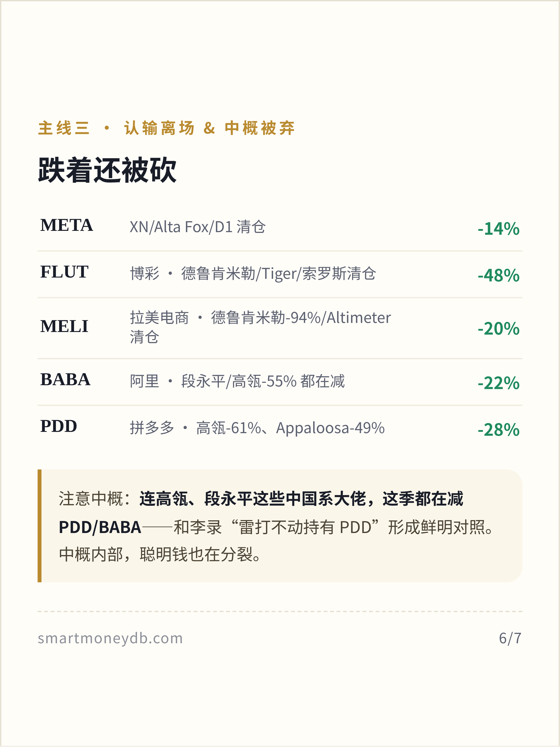This screenshot has width=560, height=747.
Task: Click the -28% value for PDD
Action: click(x=498, y=430)
